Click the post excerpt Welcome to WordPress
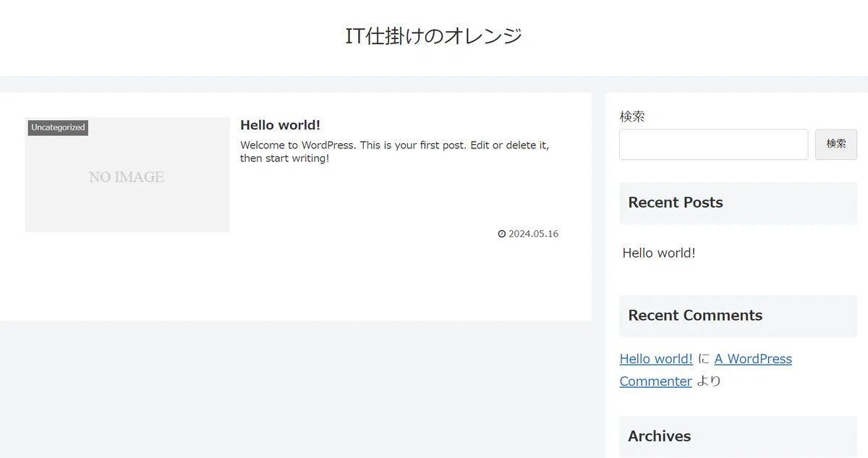Image resolution: width=868 pixels, height=458 pixels. [395, 151]
